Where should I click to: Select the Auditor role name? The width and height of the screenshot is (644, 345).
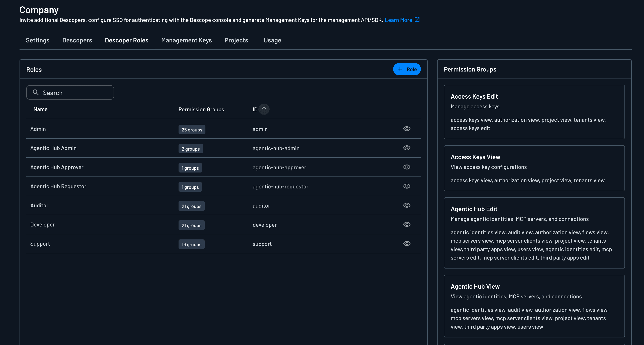[x=39, y=206]
